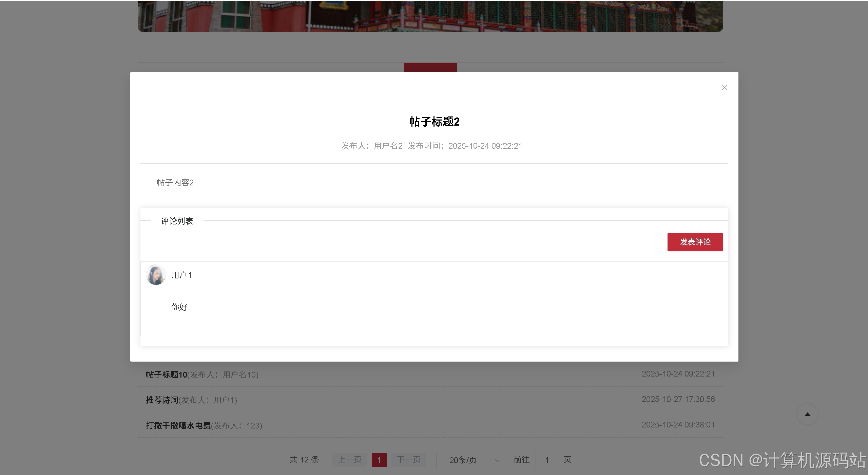Open the post 帖子标题10
The width and height of the screenshot is (868, 475).
pyautogui.click(x=167, y=374)
